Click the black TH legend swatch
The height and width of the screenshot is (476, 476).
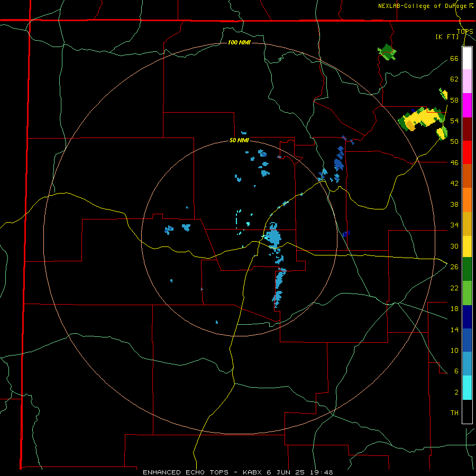(467, 411)
